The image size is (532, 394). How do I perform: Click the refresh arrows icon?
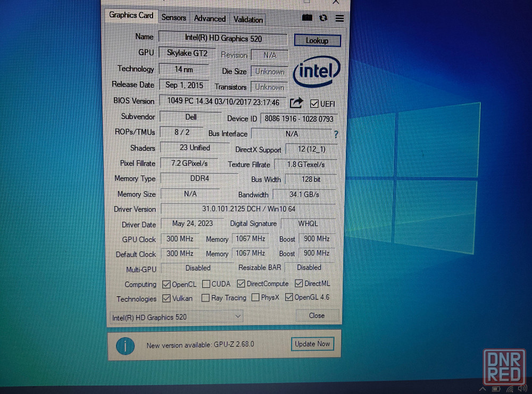(323, 18)
